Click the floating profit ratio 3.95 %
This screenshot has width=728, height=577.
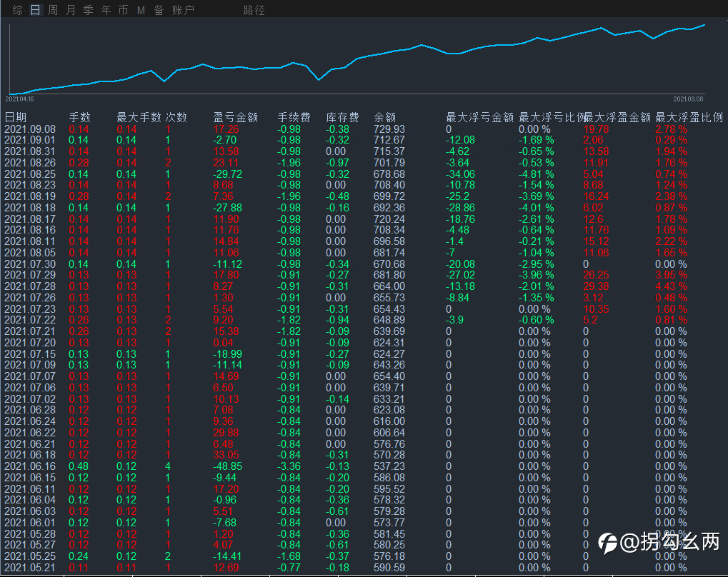[672, 275]
